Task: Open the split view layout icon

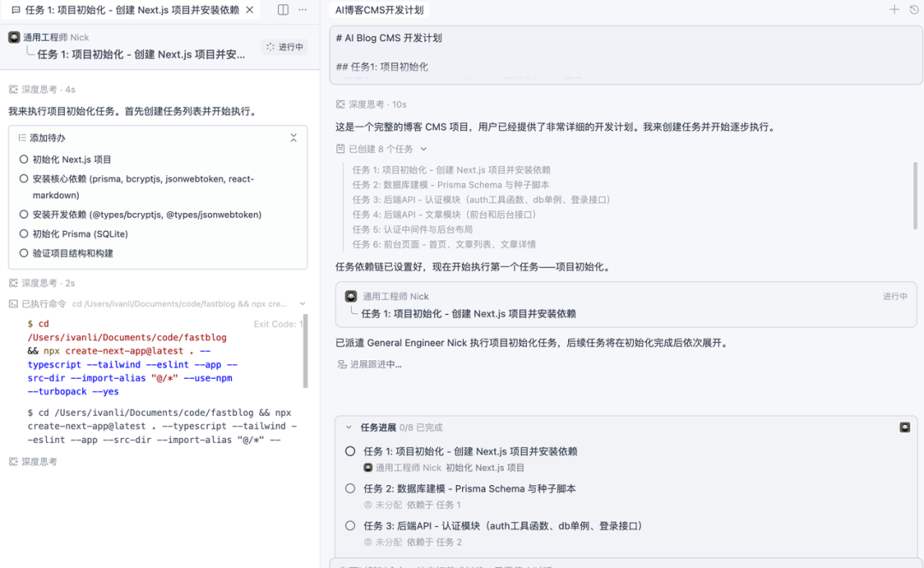Action: 283,9
